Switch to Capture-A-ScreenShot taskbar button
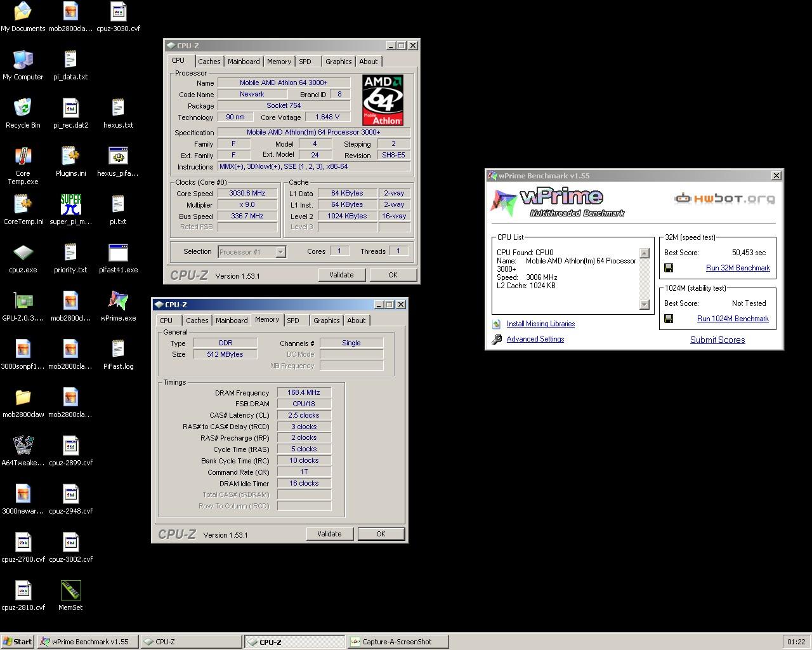This screenshot has height=650, width=812. pos(398,642)
